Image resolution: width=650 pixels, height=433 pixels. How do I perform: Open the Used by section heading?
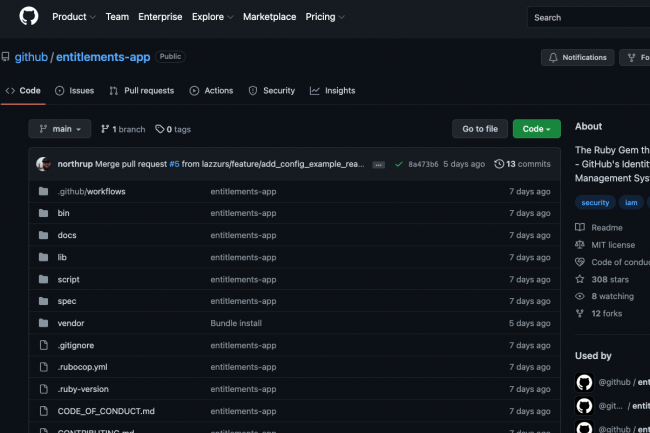point(593,356)
